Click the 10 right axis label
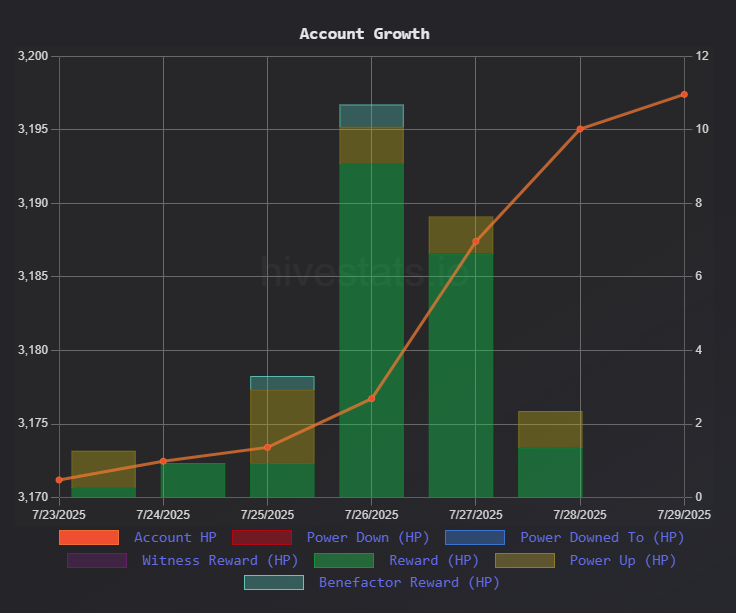 click(702, 129)
